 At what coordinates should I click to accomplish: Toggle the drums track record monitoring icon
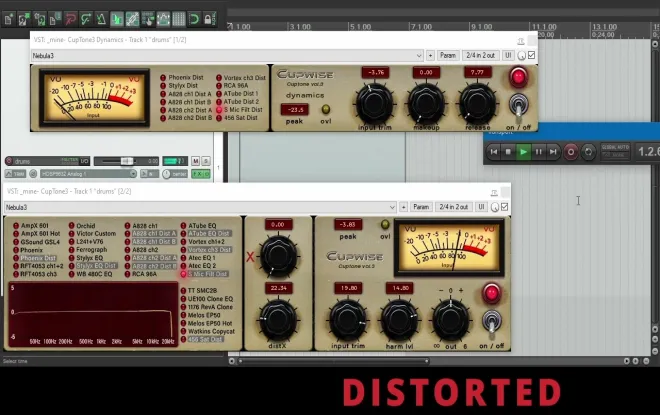33,174
